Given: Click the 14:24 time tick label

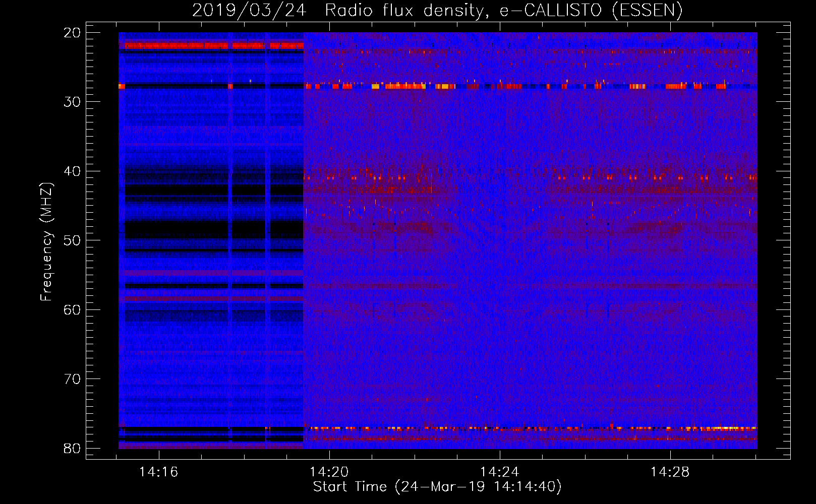Looking at the screenshot, I should [x=500, y=472].
